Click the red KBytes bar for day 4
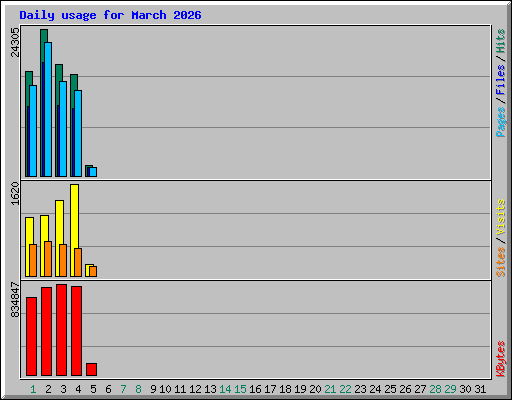 (76, 331)
